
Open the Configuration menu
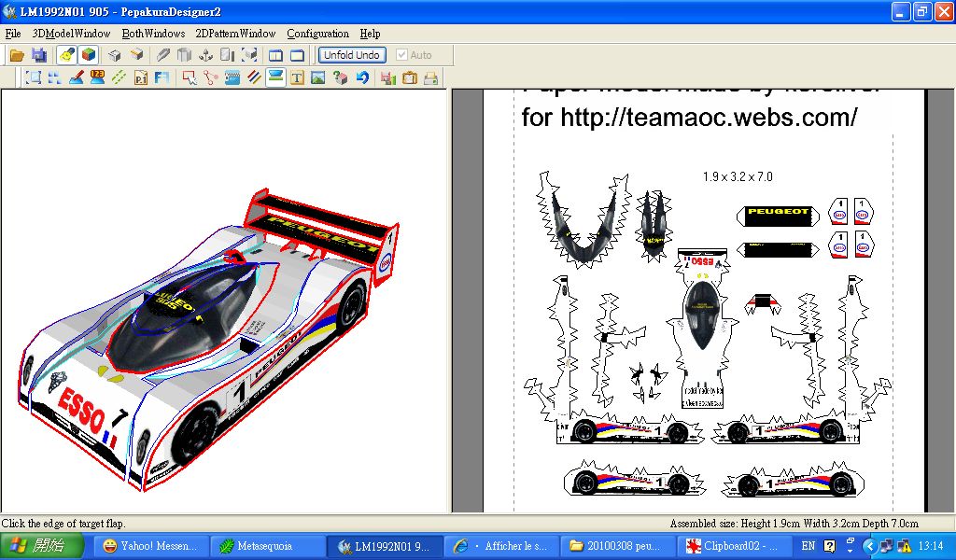pyautogui.click(x=317, y=34)
